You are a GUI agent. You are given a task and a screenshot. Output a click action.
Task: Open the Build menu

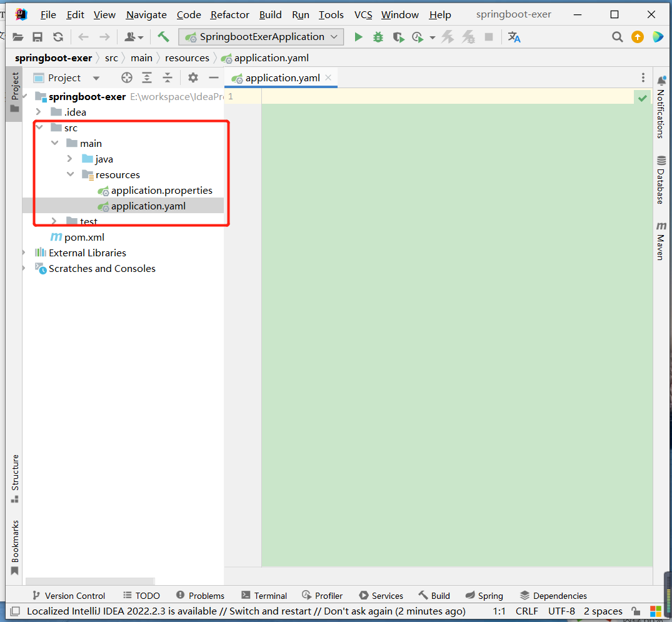271,14
